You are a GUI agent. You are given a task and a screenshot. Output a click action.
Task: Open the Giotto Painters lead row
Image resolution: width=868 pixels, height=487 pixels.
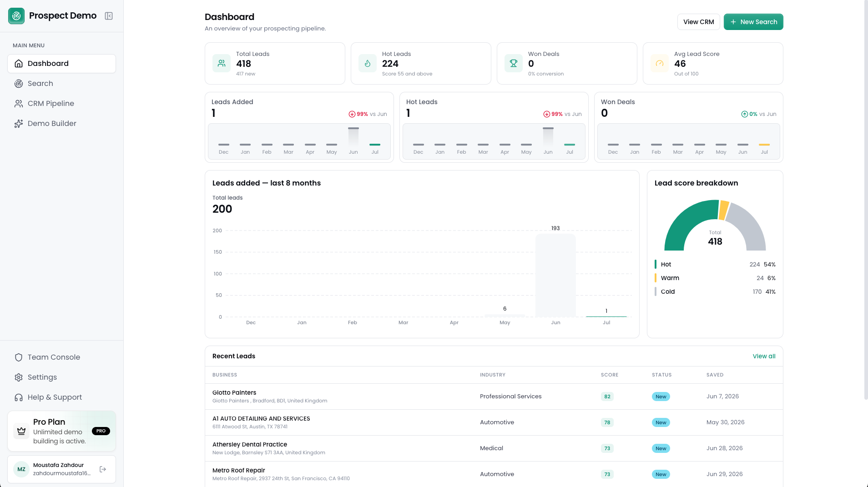pos(494,397)
